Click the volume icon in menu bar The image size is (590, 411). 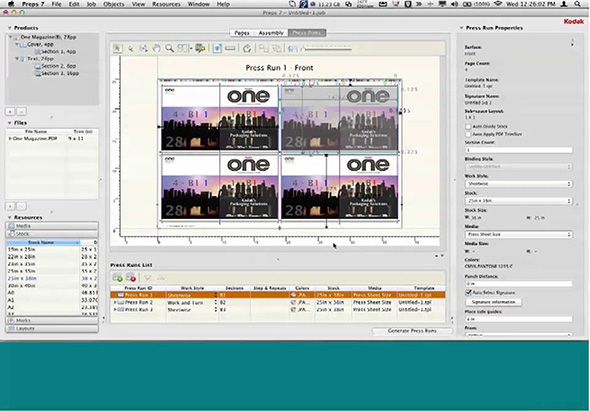coord(455,4)
